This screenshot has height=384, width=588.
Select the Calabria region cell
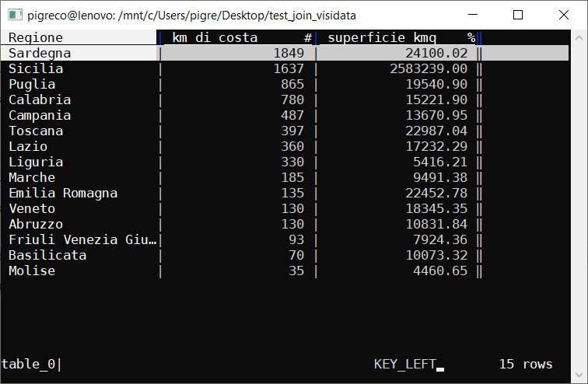click(40, 100)
